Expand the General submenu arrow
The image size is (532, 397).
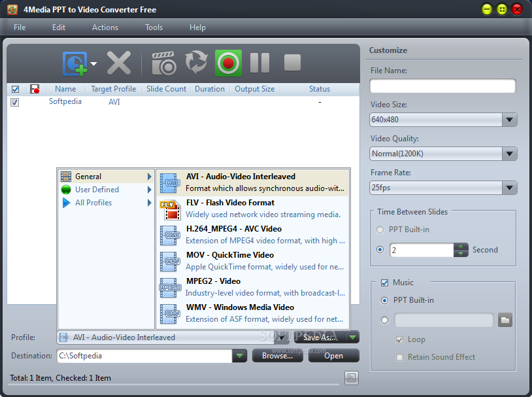point(149,177)
